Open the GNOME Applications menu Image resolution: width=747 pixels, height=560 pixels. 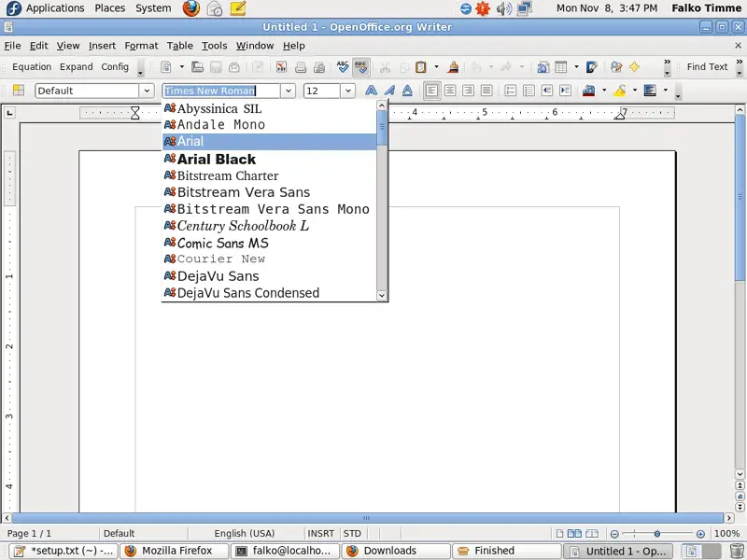point(45,8)
